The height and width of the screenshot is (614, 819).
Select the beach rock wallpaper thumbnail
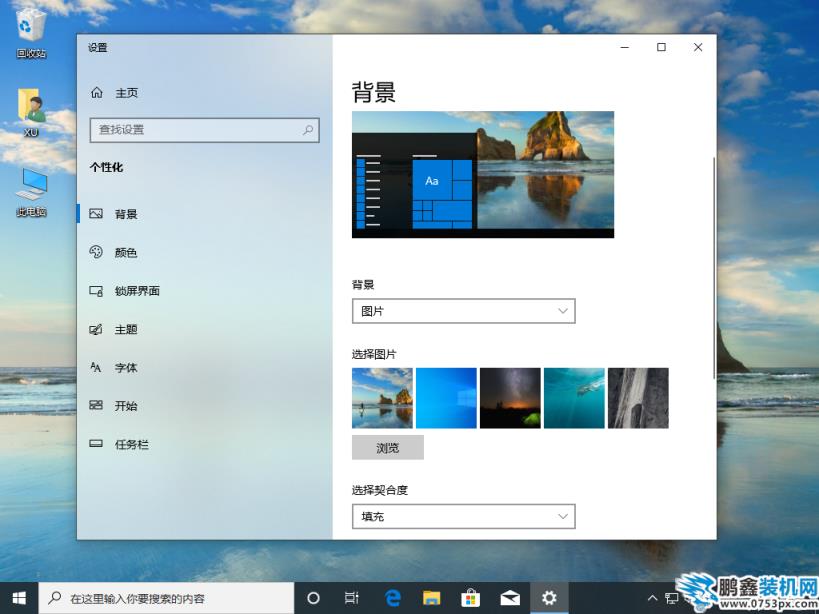click(x=382, y=398)
